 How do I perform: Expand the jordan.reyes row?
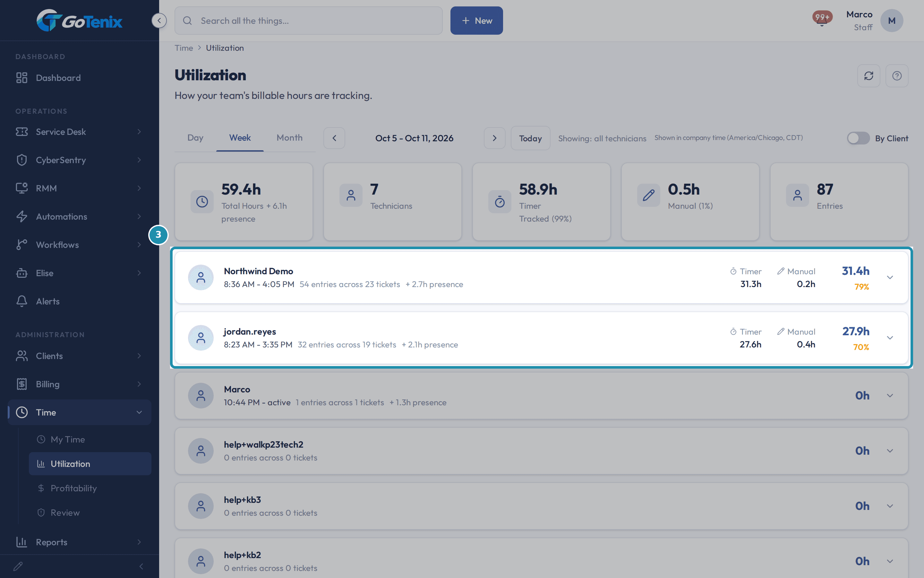[x=890, y=337]
